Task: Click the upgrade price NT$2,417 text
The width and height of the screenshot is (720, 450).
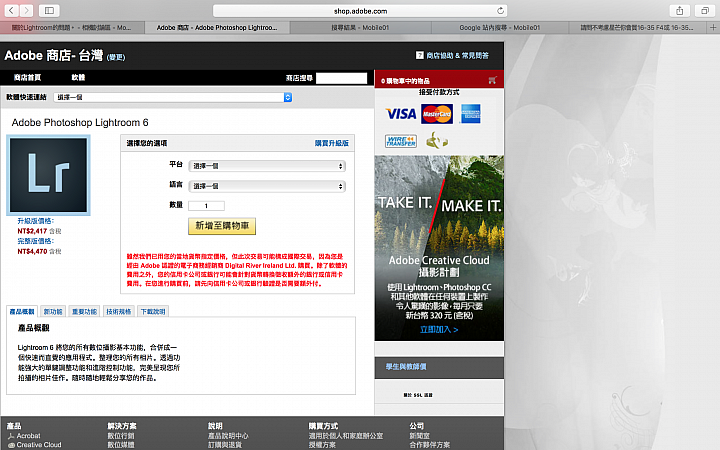Action: click(32, 231)
